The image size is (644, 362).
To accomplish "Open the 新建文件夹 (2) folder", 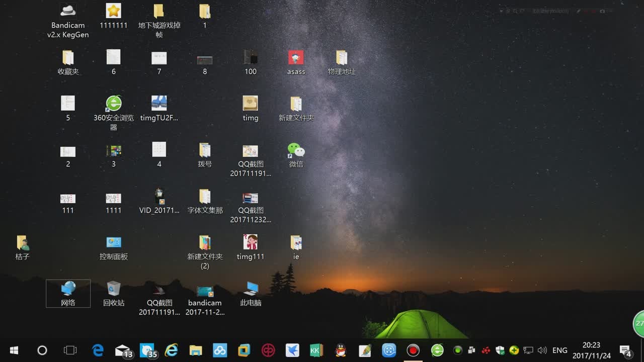I will pos(205,252).
